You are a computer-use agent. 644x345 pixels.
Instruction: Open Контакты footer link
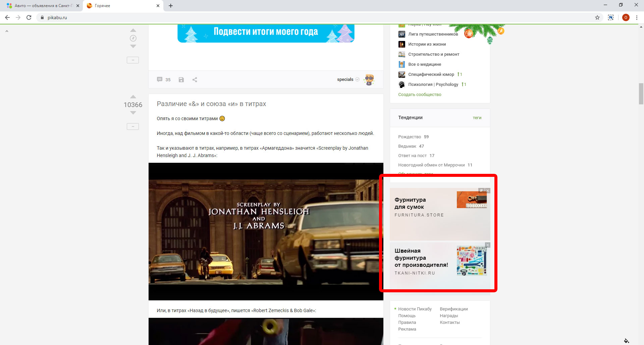tap(450, 323)
